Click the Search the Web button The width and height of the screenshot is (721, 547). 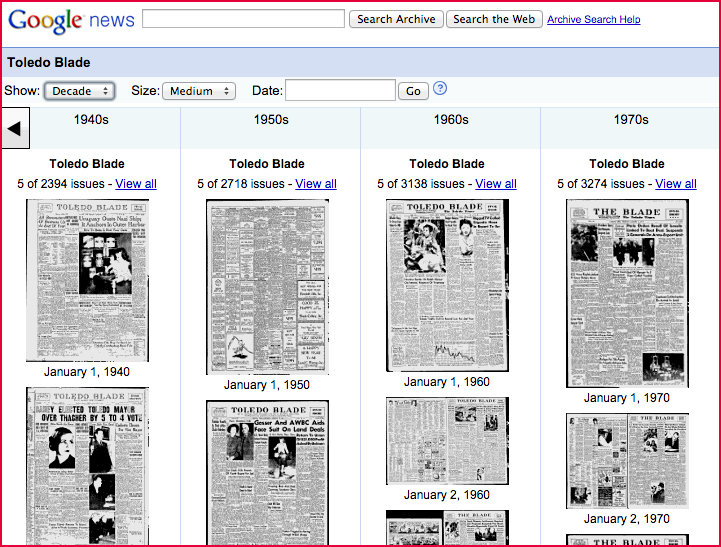point(494,19)
